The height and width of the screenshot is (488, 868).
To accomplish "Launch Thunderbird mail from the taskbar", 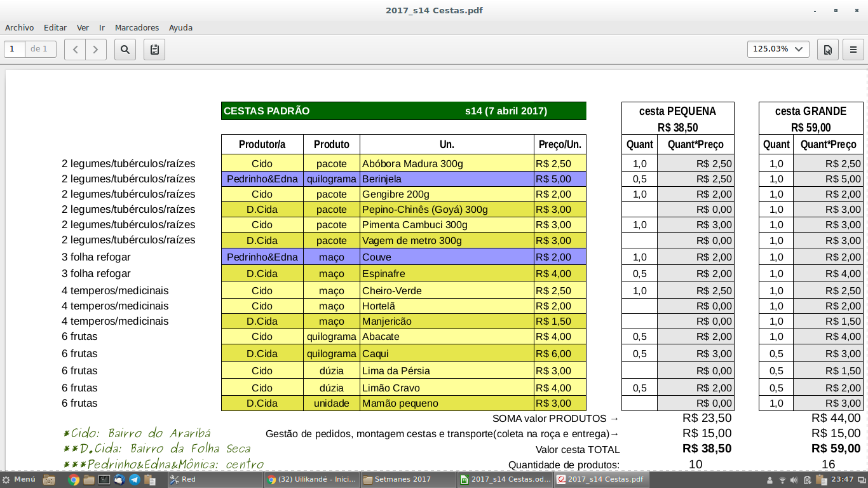I will click(119, 480).
